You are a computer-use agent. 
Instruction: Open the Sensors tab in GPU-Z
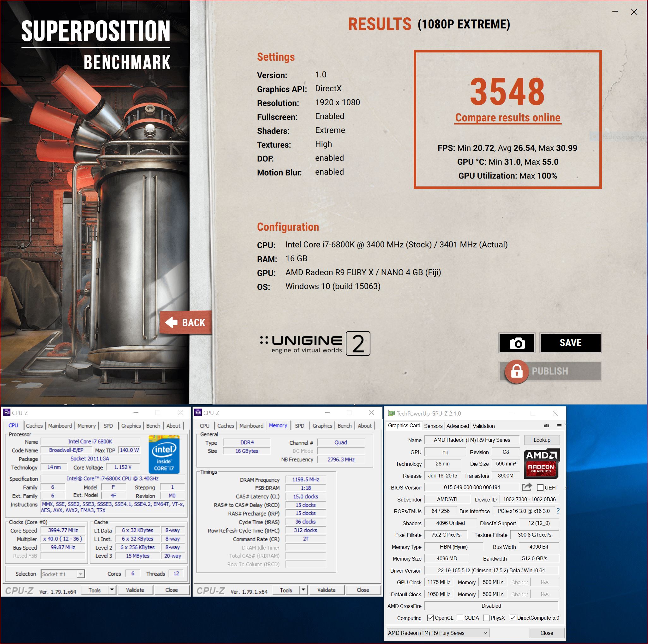[433, 426]
